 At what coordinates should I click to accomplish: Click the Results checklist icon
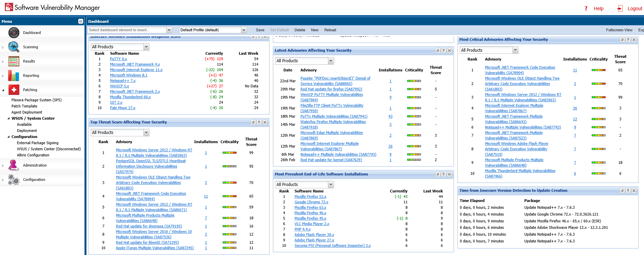pyautogui.click(x=14, y=61)
